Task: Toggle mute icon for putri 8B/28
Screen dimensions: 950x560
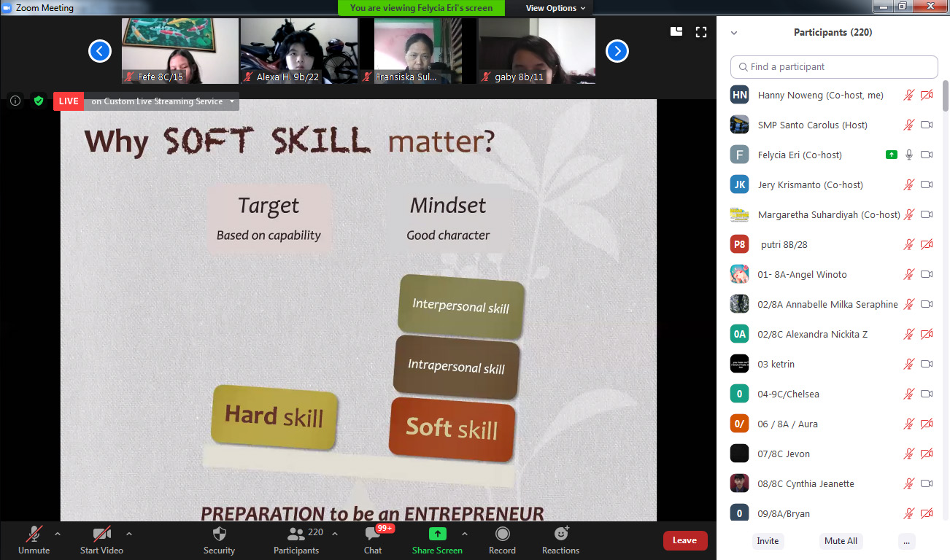Action: click(x=909, y=244)
